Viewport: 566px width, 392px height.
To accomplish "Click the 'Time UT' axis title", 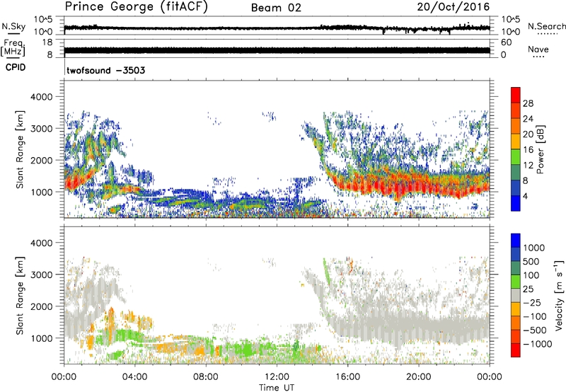I will [x=277, y=388].
